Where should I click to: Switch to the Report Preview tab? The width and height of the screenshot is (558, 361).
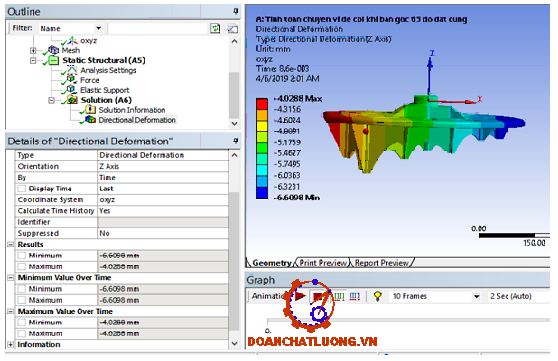click(x=381, y=263)
